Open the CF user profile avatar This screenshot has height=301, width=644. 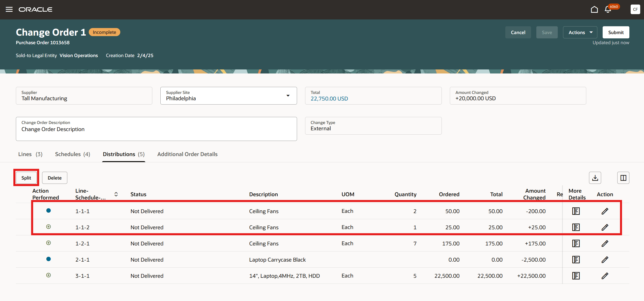[635, 9]
